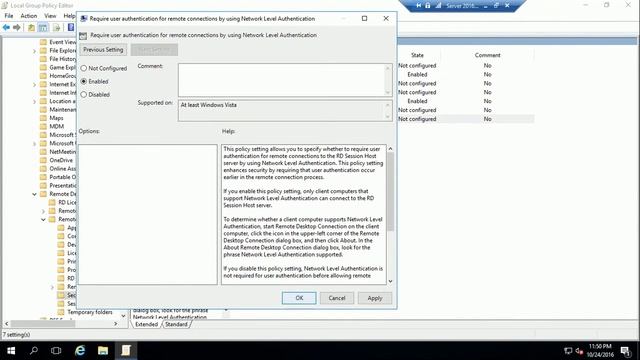Select the Disabled radio button
Viewport: 640px width, 360px height.
click(x=84, y=94)
